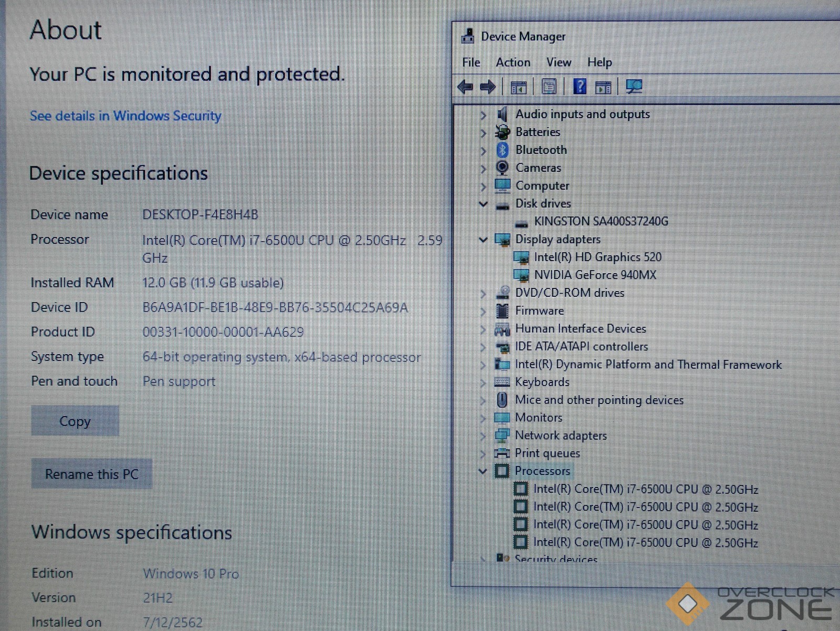Click the Pen support value text
This screenshot has height=631, width=840.
point(179,381)
